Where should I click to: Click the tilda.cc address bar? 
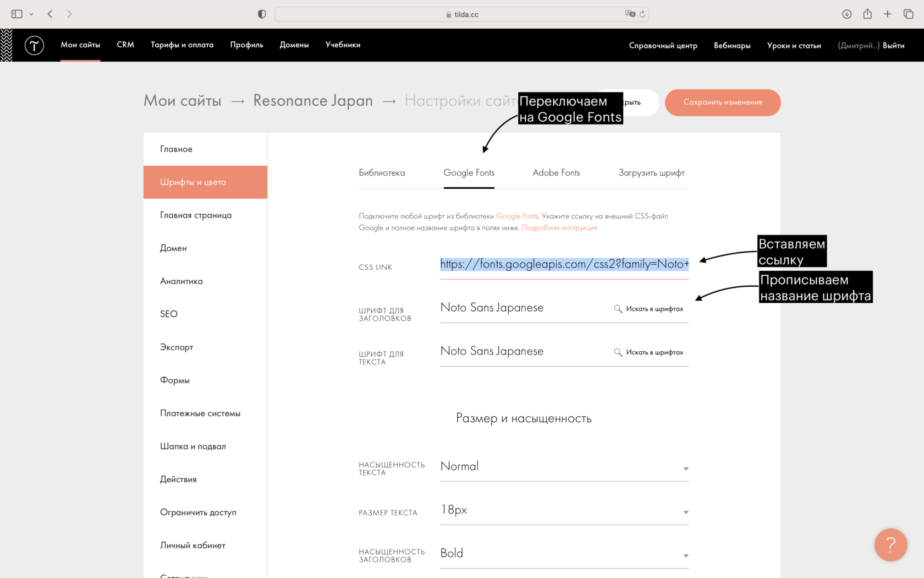(x=462, y=14)
